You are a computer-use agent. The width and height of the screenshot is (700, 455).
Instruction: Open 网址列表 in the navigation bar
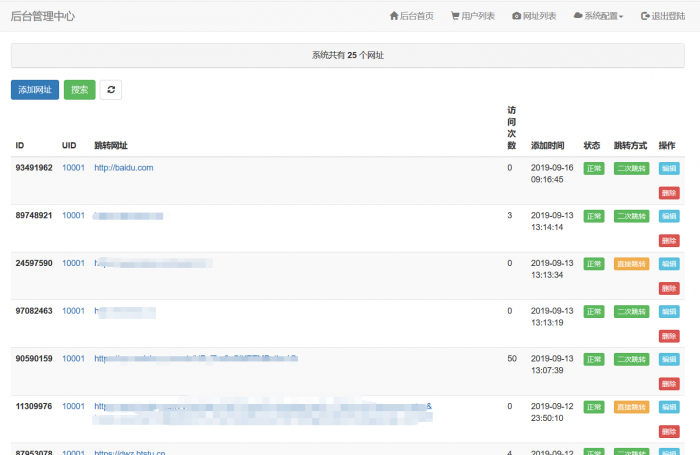point(534,16)
